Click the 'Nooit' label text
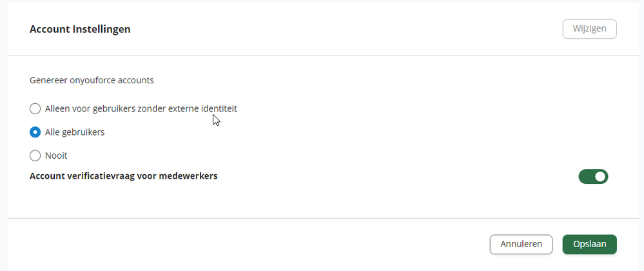The image size is (644, 271). (x=56, y=156)
